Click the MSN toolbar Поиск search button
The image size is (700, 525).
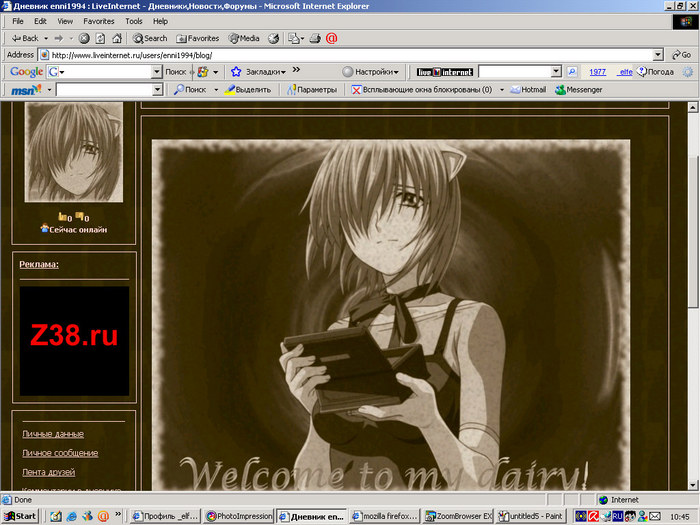tap(191, 90)
